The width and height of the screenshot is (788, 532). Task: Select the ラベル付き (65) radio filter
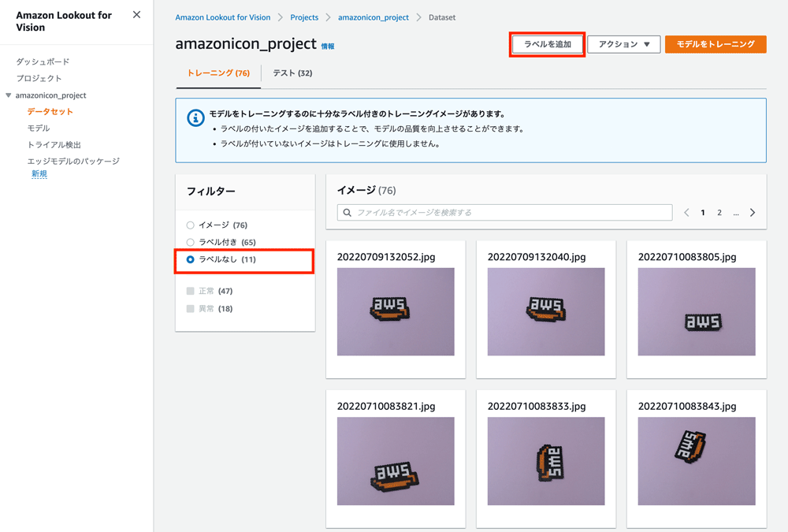coord(190,243)
